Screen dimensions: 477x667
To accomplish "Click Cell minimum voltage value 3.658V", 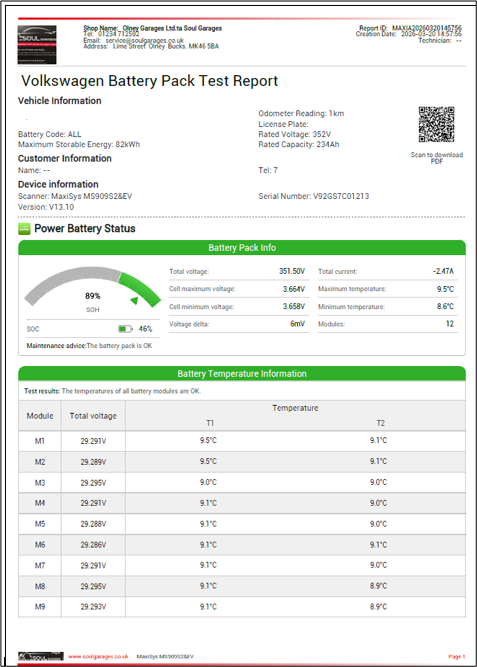I will coord(294,306).
